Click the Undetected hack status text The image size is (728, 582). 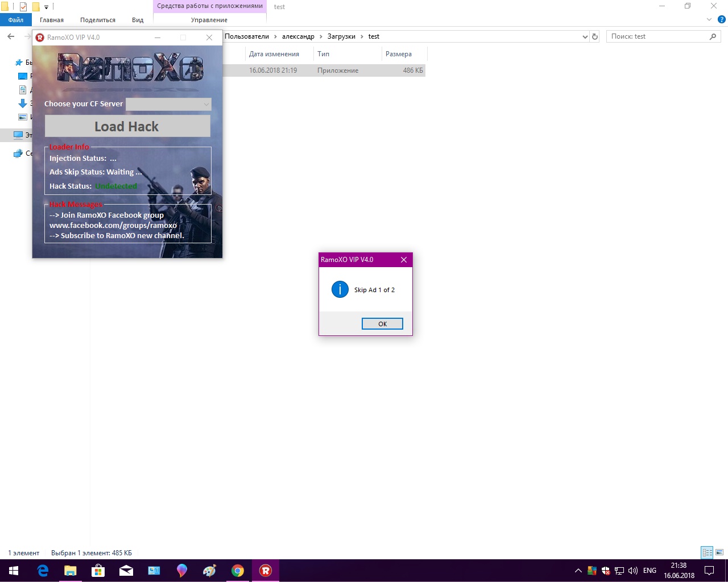[116, 186]
